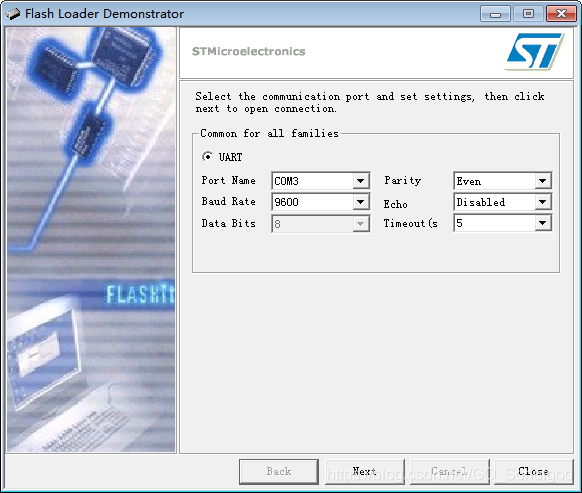Maximize the Flash Loader Demonstrator window
Viewport: 582px width, 493px height.
[x=529, y=14]
